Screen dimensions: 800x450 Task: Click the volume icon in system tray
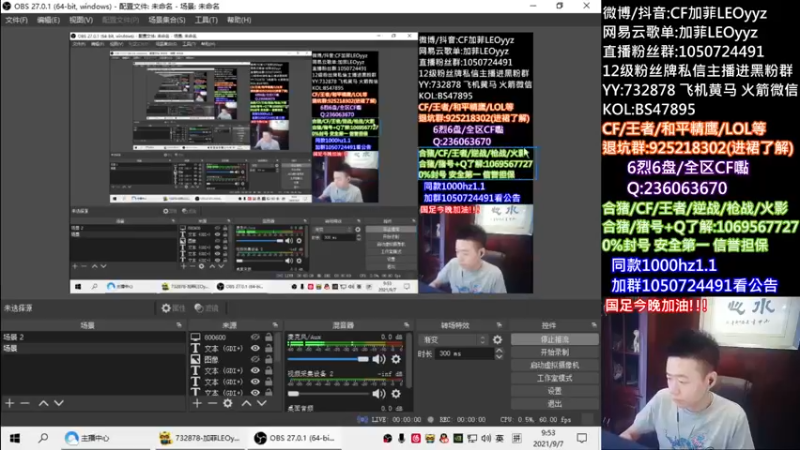pos(486,438)
